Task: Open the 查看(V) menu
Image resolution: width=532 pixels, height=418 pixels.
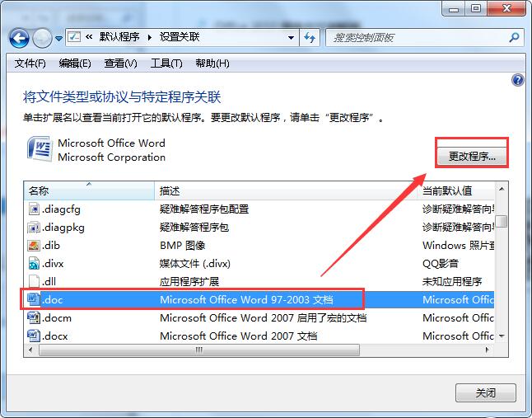Action: (x=120, y=63)
